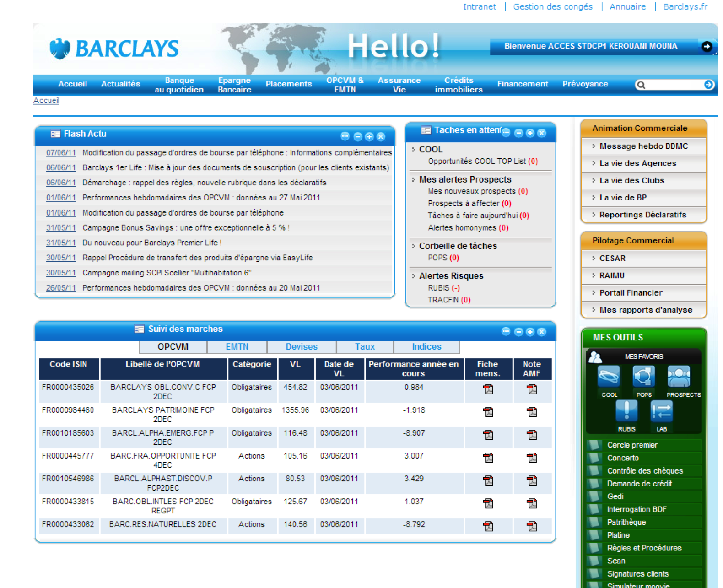Image resolution: width=723 pixels, height=588 pixels.
Task: Open Mes rapports d'analyse entry
Action: pos(643,310)
